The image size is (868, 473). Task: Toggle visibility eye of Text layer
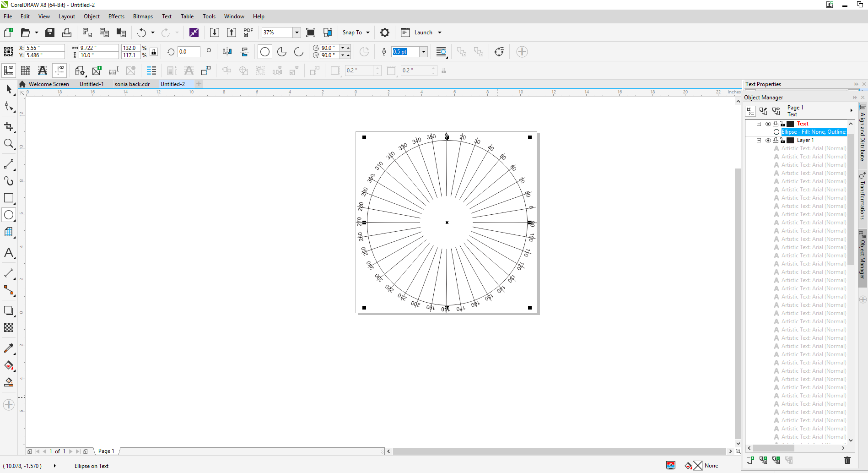click(768, 124)
